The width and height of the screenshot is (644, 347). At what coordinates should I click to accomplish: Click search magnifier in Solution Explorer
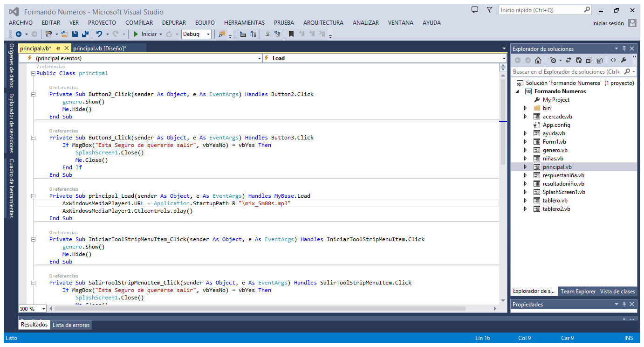click(627, 71)
